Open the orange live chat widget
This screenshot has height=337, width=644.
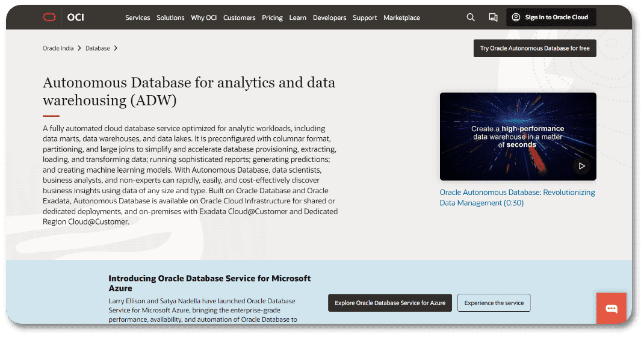pos(611,308)
